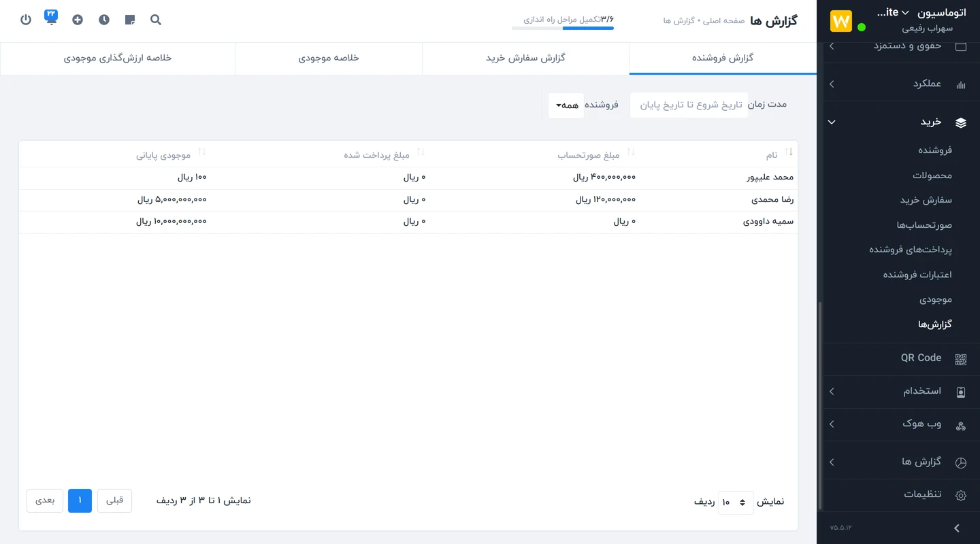
Task: Click the حقوق و دستمزد wallet icon
Action: pyautogui.click(x=961, y=46)
